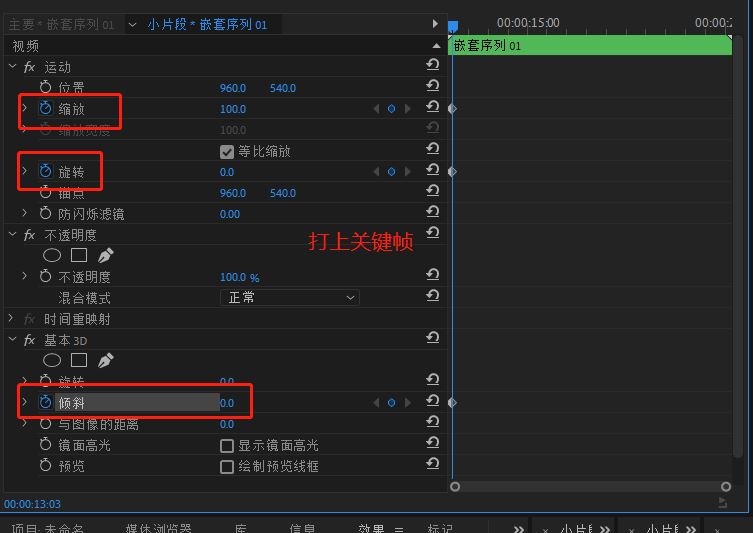
Task: Add or remove keyframe for 倾斜
Action: pyautogui.click(x=391, y=403)
